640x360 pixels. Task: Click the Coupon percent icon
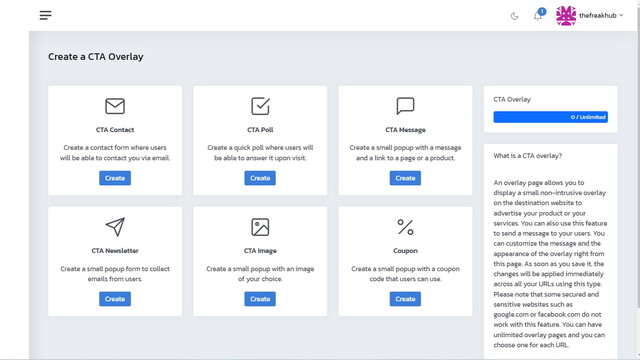click(x=405, y=227)
